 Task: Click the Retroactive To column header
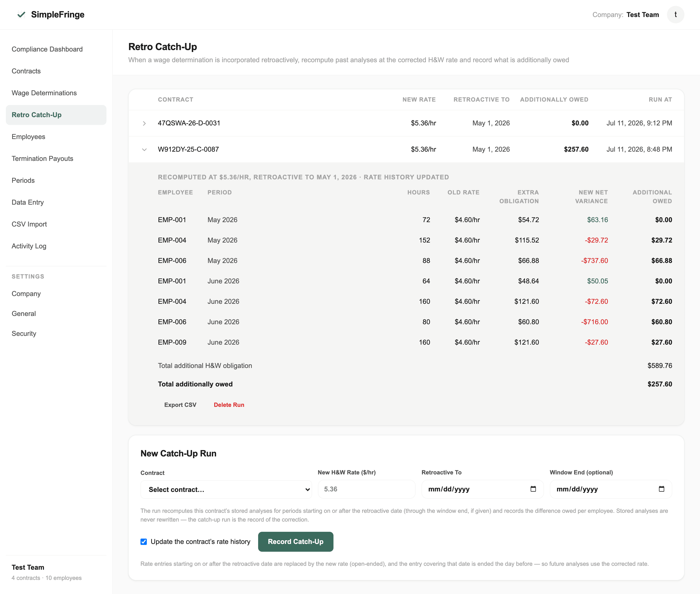coord(481,100)
